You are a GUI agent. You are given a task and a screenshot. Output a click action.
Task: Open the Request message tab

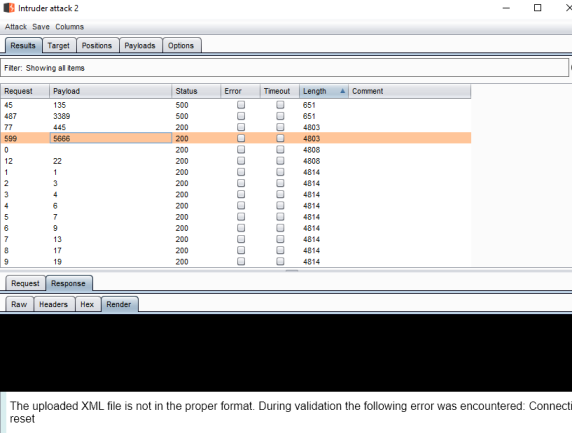25,283
